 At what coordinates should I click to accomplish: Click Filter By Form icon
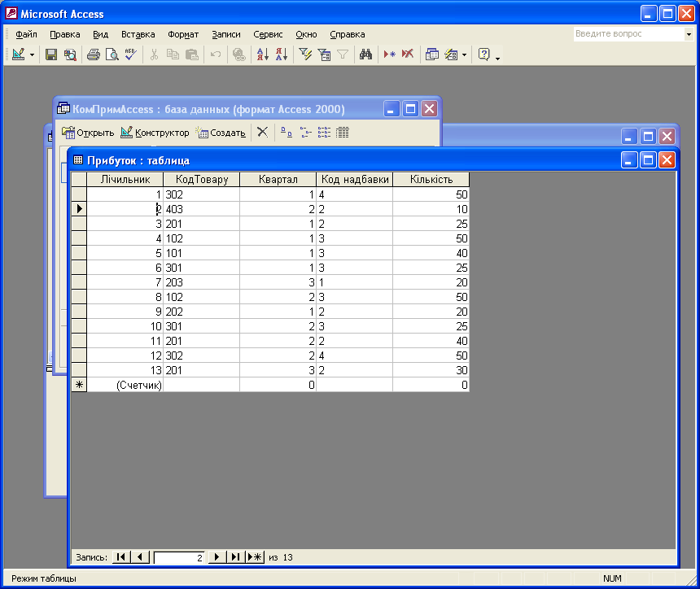pyautogui.click(x=324, y=55)
